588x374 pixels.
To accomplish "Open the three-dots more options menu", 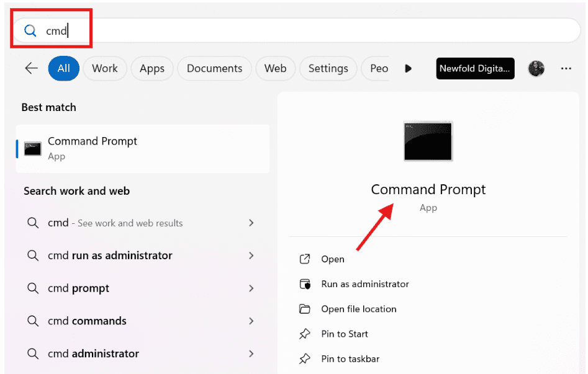I will (x=566, y=69).
